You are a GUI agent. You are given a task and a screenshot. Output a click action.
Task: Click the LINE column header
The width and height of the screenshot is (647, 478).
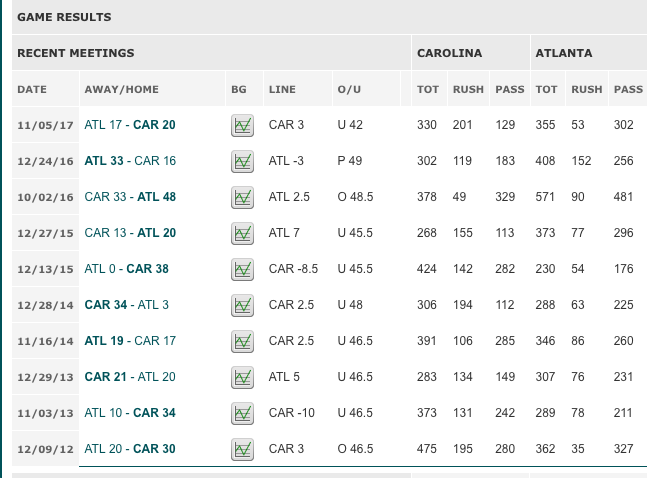click(282, 90)
